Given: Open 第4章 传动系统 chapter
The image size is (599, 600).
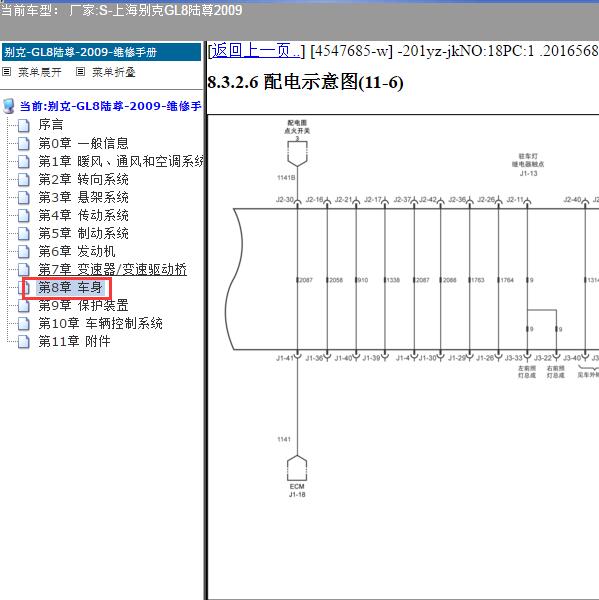Looking at the screenshot, I should click(83, 215).
